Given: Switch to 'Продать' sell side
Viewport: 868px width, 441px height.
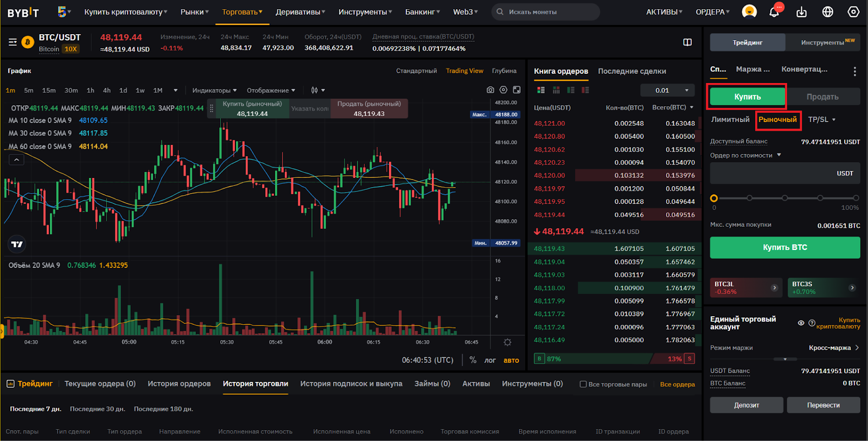Looking at the screenshot, I should [822, 97].
